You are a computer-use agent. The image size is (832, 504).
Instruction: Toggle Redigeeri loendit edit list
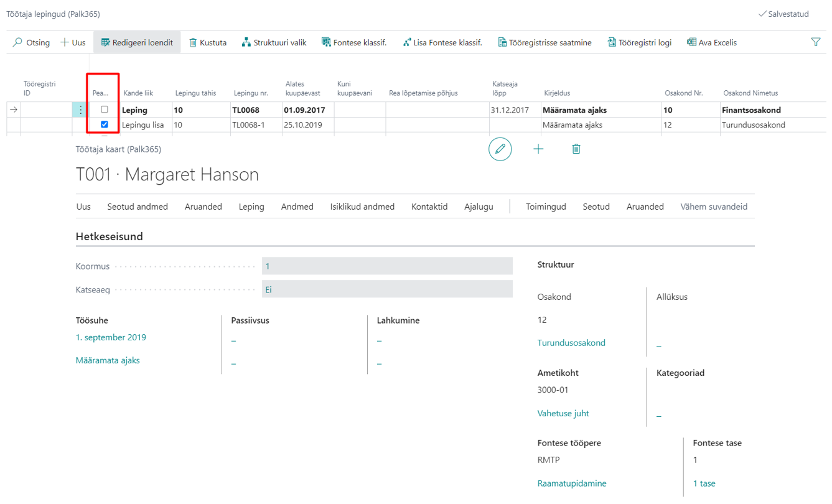pyautogui.click(x=137, y=42)
